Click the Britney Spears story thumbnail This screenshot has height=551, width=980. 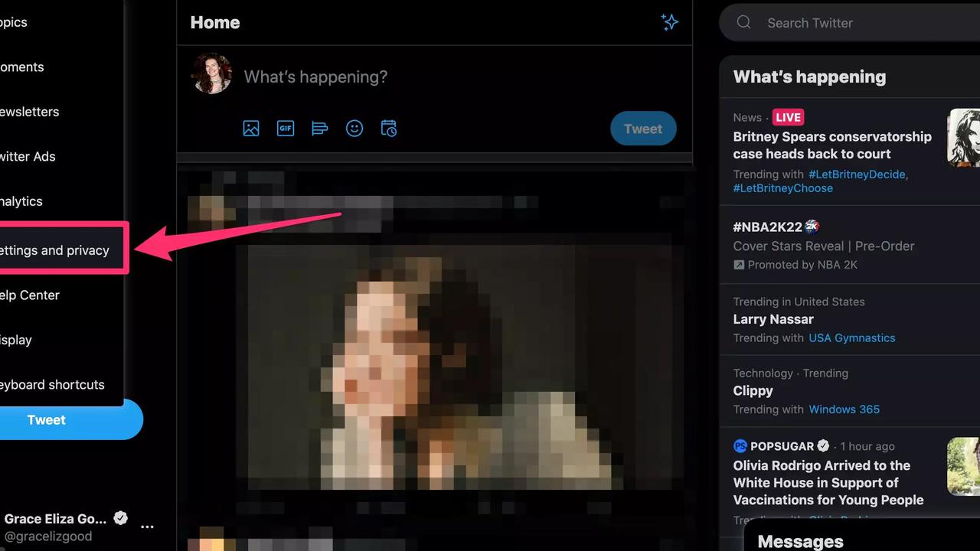click(964, 138)
